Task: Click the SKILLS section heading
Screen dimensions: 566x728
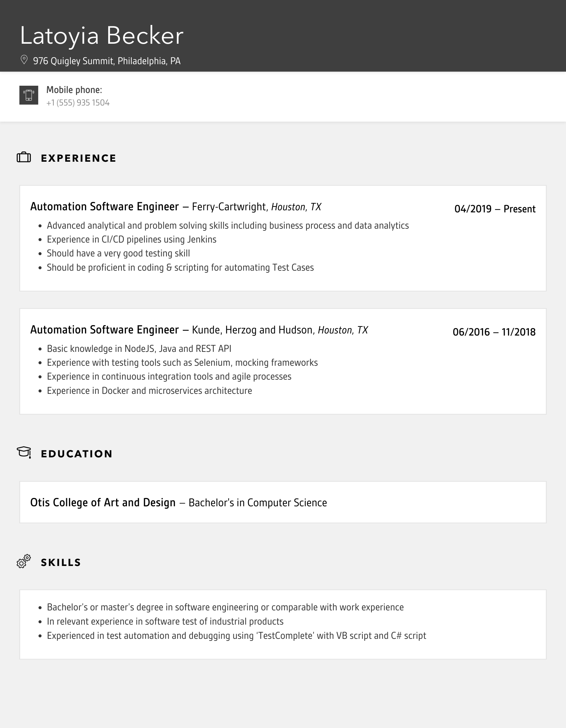Action: (x=61, y=562)
